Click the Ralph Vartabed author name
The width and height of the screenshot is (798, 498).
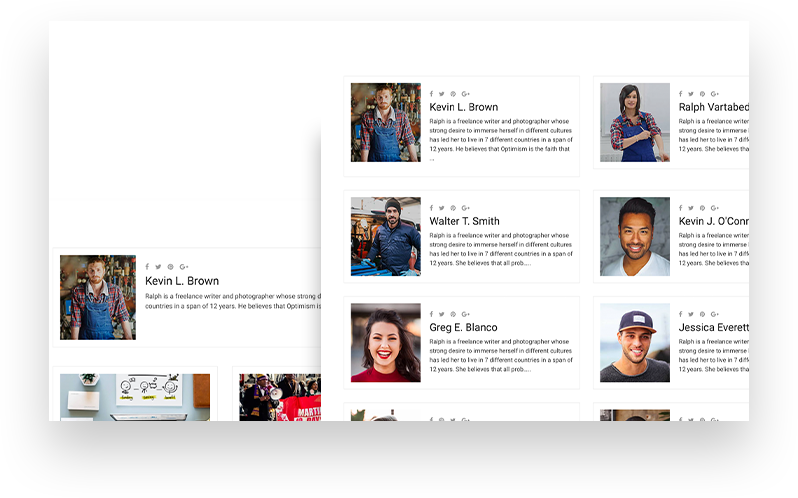pos(713,107)
